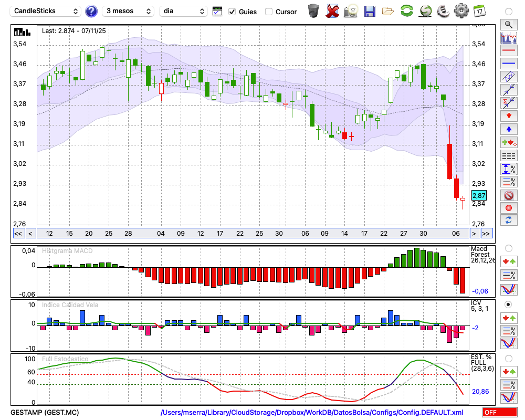
Task: Select the EST. % FULL panel radio button
Action: click(509, 359)
